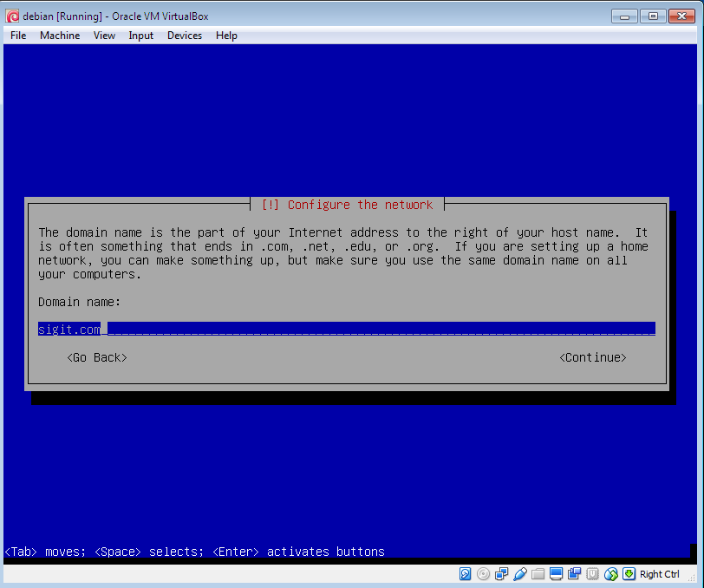Screen dimensions: 704x588
Task: Click the network adapters status icon
Action: pos(501,573)
